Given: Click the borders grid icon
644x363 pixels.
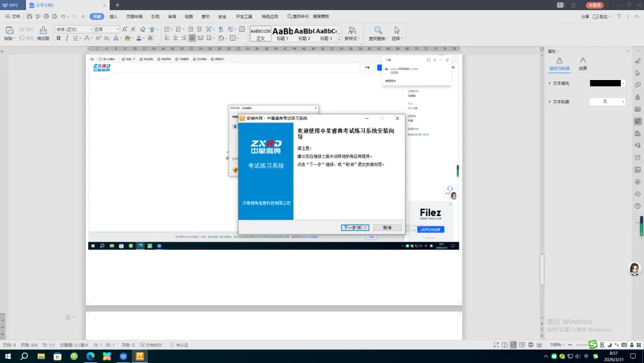Looking at the screenshot, I should point(233,38).
